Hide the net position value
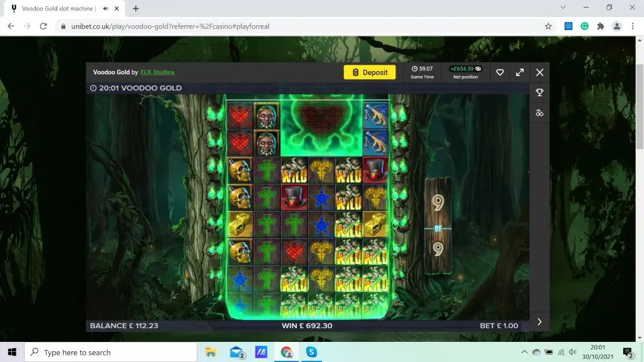644x362 pixels. pos(478,69)
